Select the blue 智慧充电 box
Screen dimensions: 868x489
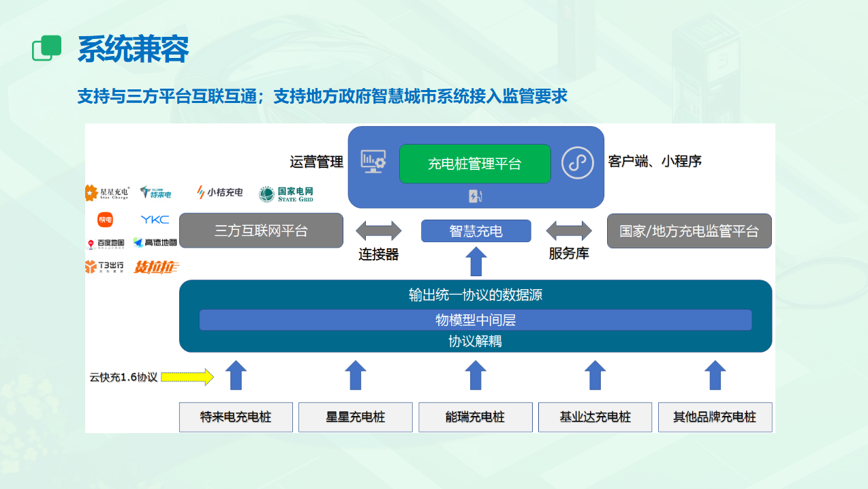click(476, 231)
